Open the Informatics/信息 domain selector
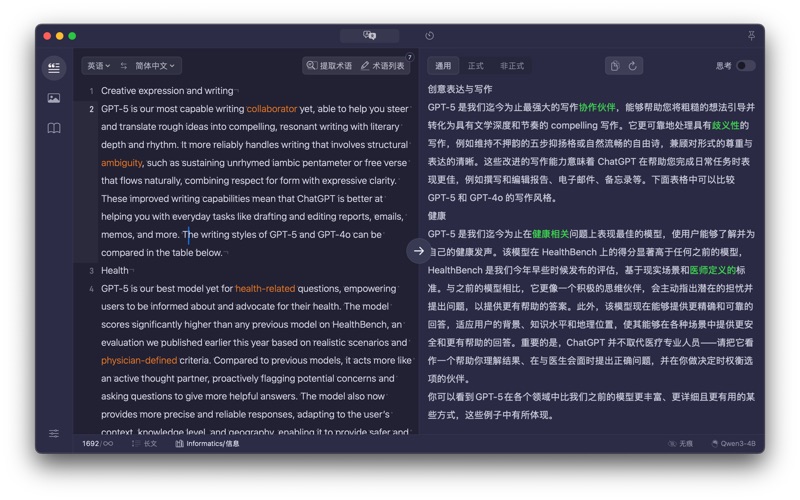The image size is (800, 500). coord(207,443)
